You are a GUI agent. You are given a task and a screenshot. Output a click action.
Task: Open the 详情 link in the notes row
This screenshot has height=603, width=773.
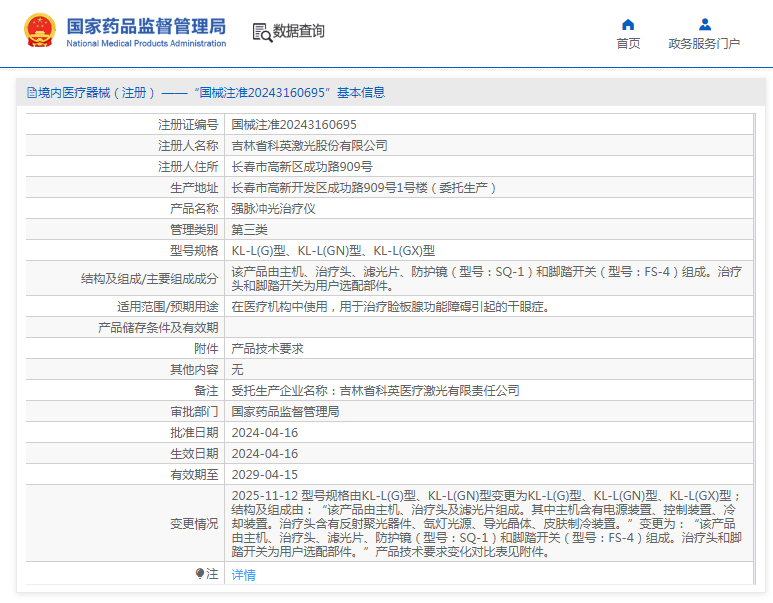(243, 575)
